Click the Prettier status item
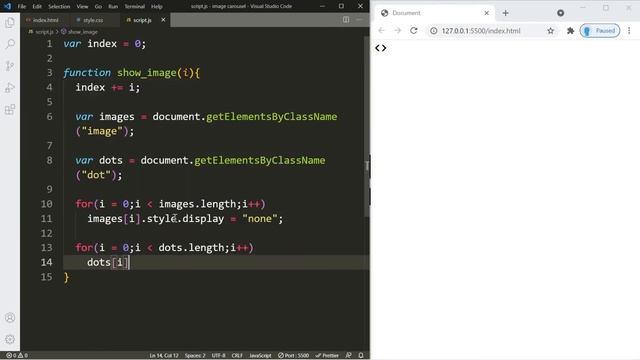Viewport: 640px width, 360px height. tap(327, 356)
